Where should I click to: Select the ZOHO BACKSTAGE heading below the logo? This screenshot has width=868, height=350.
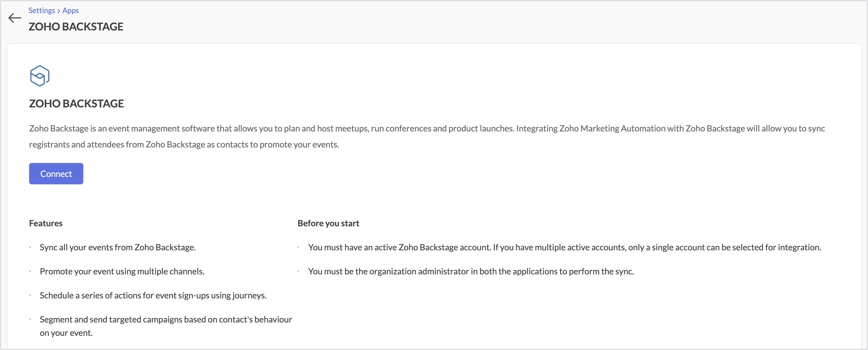(x=76, y=103)
